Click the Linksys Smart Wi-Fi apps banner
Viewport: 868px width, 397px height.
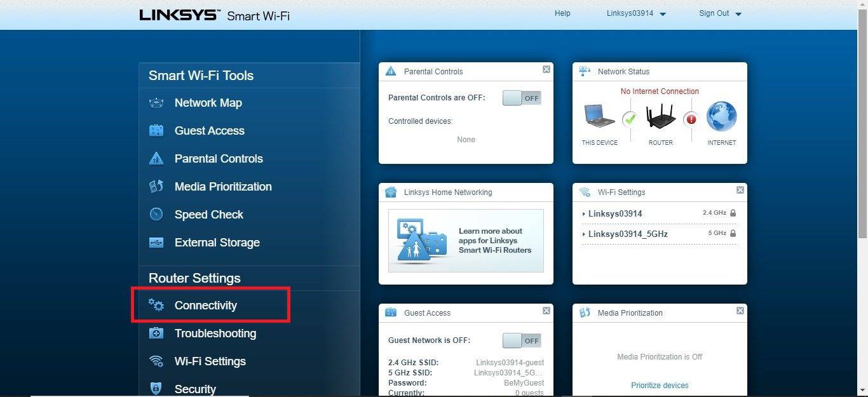coord(466,241)
